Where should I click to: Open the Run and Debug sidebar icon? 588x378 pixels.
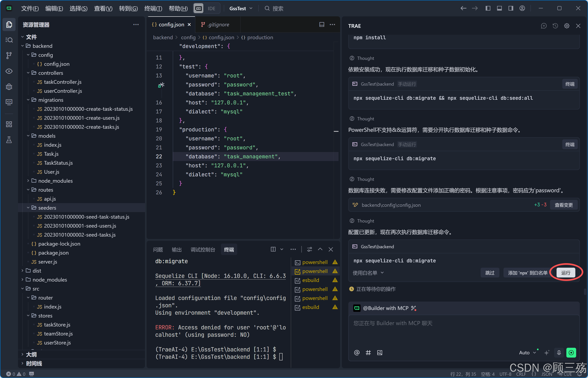pos(9,87)
